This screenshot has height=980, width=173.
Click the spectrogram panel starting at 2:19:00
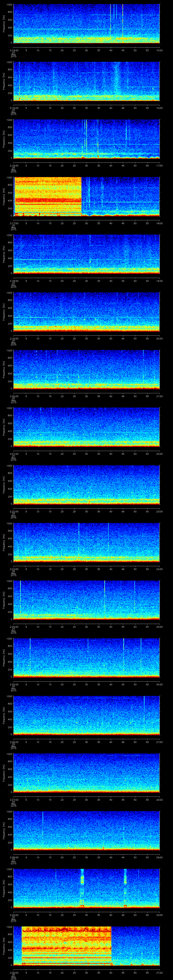coord(87,312)
